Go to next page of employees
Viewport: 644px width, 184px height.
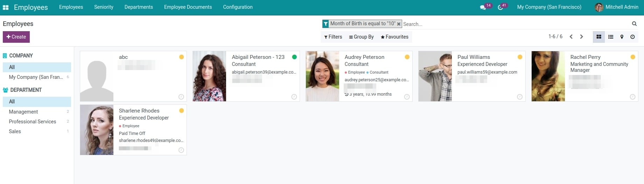click(x=582, y=37)
